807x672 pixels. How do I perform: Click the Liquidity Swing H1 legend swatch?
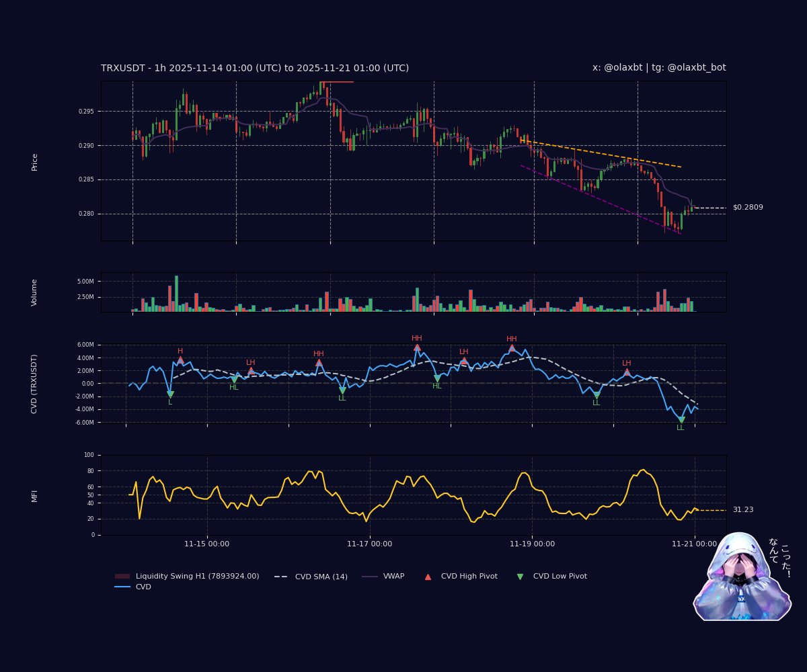[x=121, y=576]
